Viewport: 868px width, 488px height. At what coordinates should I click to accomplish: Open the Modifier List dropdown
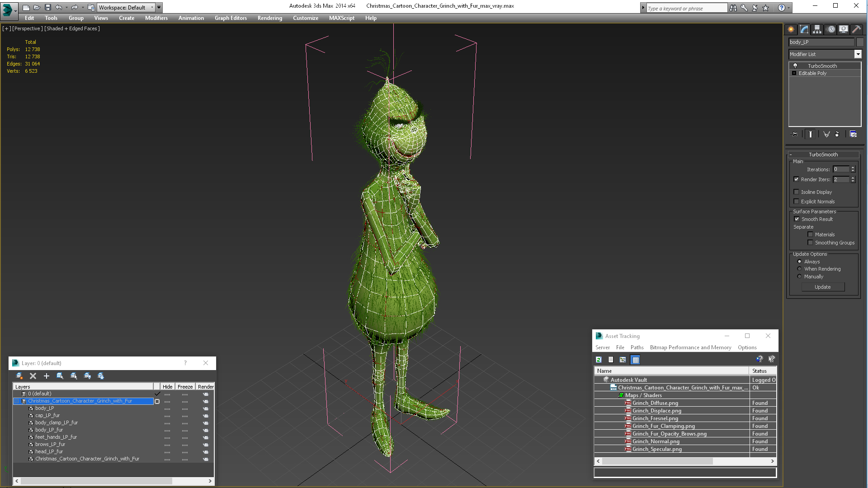(858, 54)
